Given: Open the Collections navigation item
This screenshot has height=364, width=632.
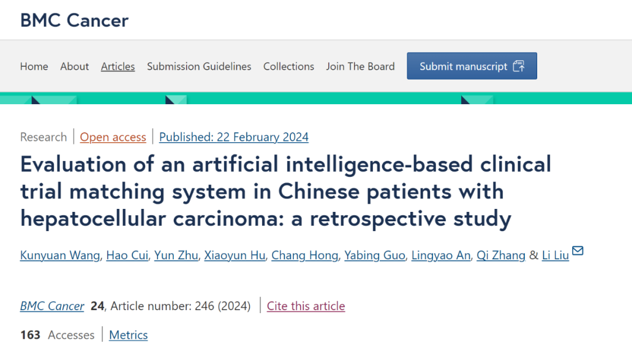Looking at the screenshot, I should tap(288, 66).
